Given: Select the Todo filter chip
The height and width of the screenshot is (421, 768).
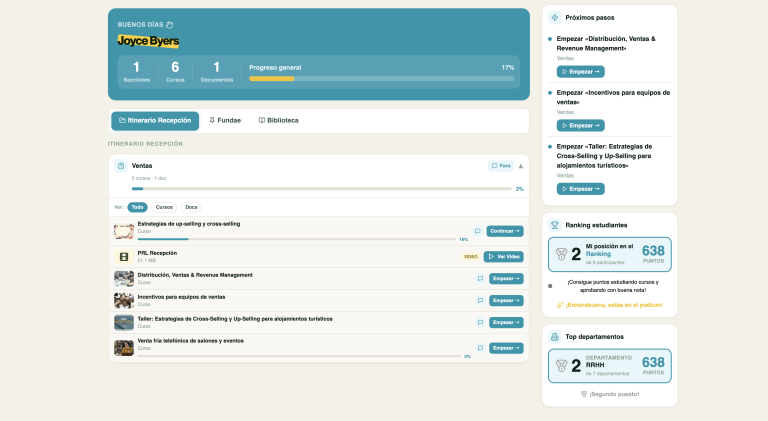Looking at the screenshot, I should pos(137,208).
